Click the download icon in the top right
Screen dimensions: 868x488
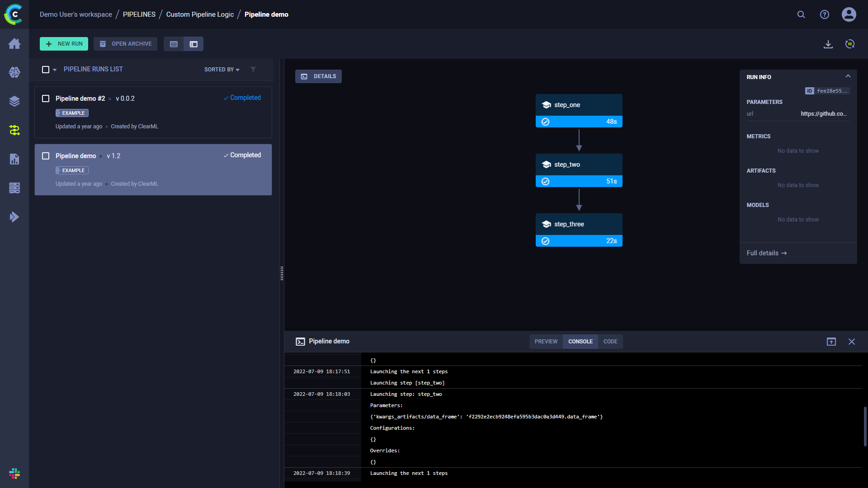828,43
